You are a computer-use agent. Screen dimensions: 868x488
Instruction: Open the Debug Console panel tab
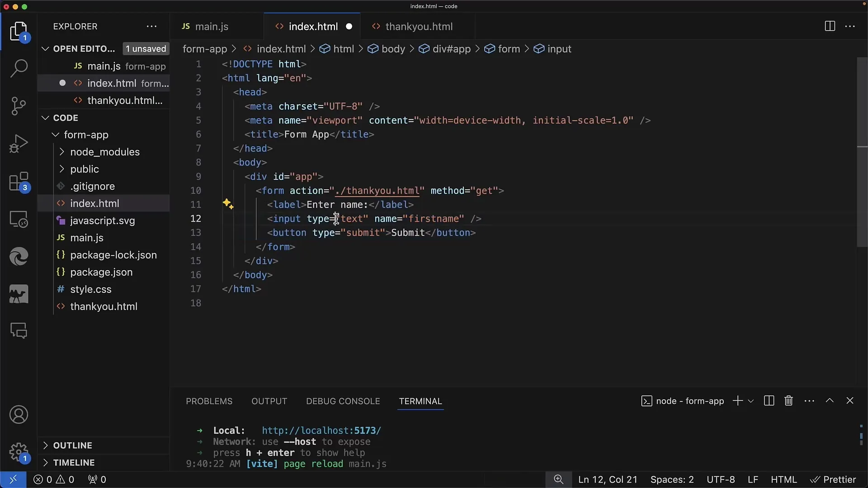tap(343, 401)
